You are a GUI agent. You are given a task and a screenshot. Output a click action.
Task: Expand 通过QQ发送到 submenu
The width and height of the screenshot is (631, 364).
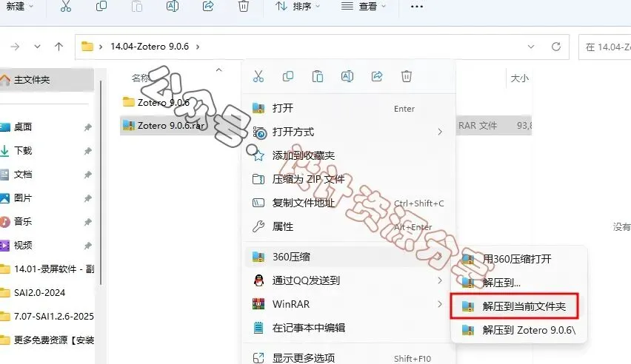click(349, 280)
